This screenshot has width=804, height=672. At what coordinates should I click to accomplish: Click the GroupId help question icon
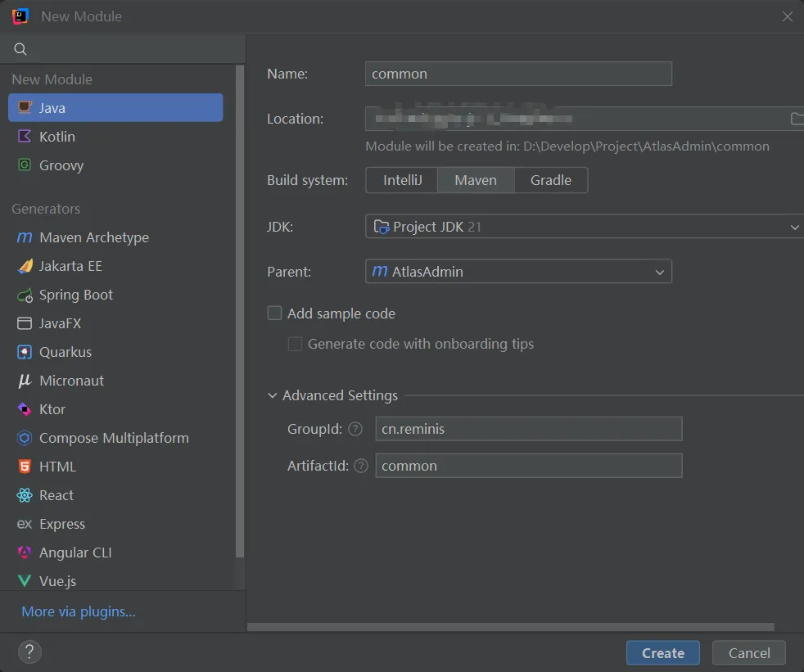point(355,429)
